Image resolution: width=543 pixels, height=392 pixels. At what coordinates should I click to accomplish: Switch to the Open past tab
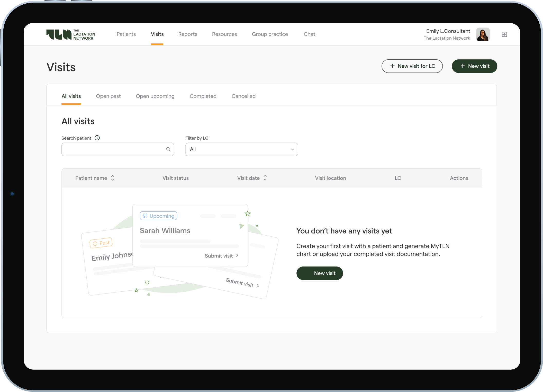pyautogui.click(x=108, y=96)
